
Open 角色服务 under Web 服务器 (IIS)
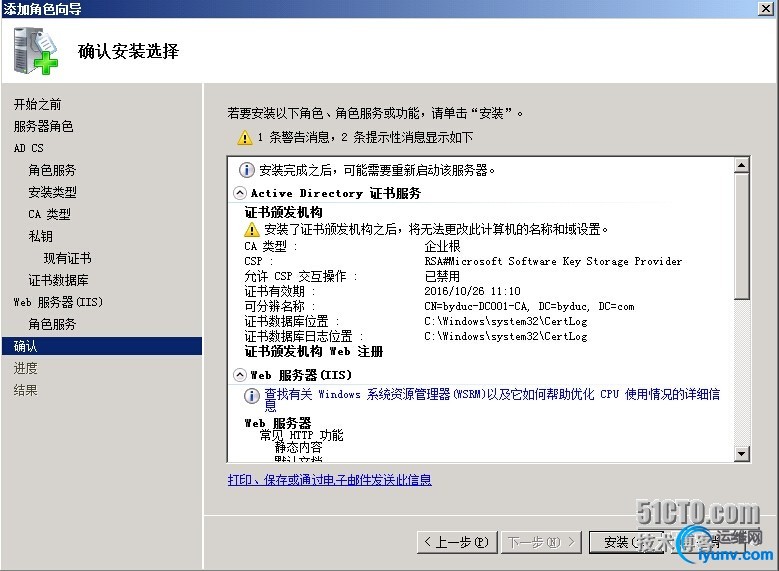(52, 324)
